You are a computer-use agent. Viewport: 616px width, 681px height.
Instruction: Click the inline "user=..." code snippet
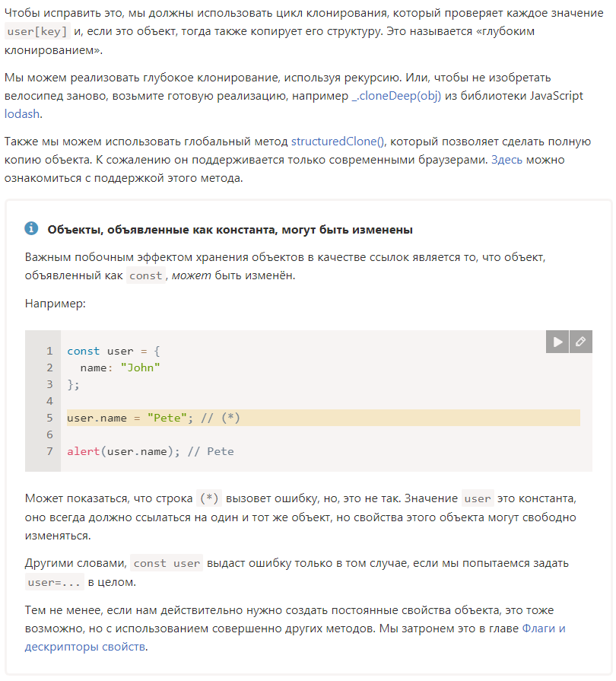pos(54,583)
